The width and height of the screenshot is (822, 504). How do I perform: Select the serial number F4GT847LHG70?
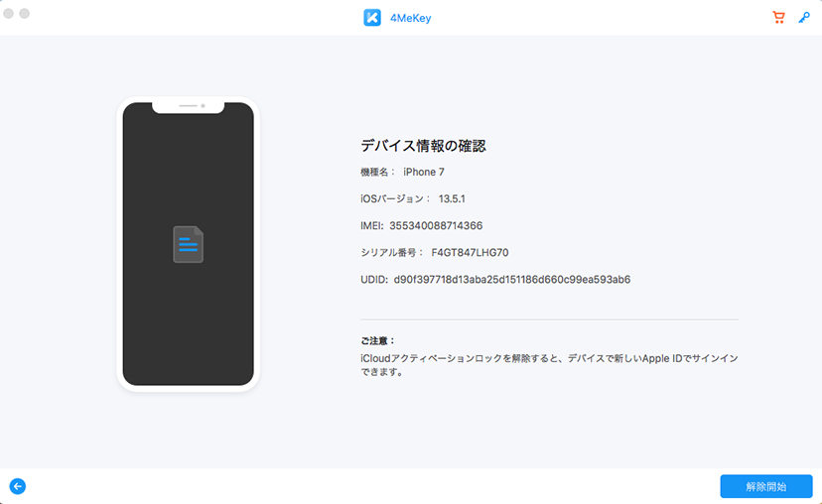[470, 252]
